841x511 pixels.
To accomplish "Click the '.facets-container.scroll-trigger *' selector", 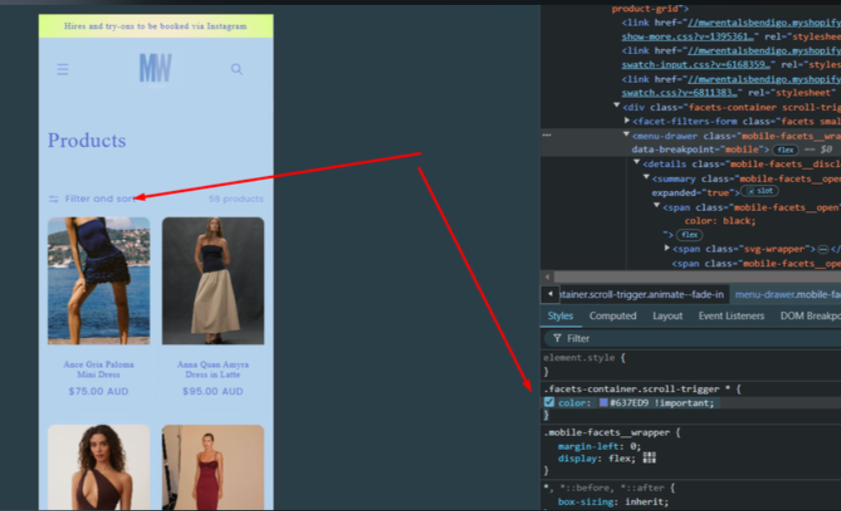I will [x=637, y=389].
